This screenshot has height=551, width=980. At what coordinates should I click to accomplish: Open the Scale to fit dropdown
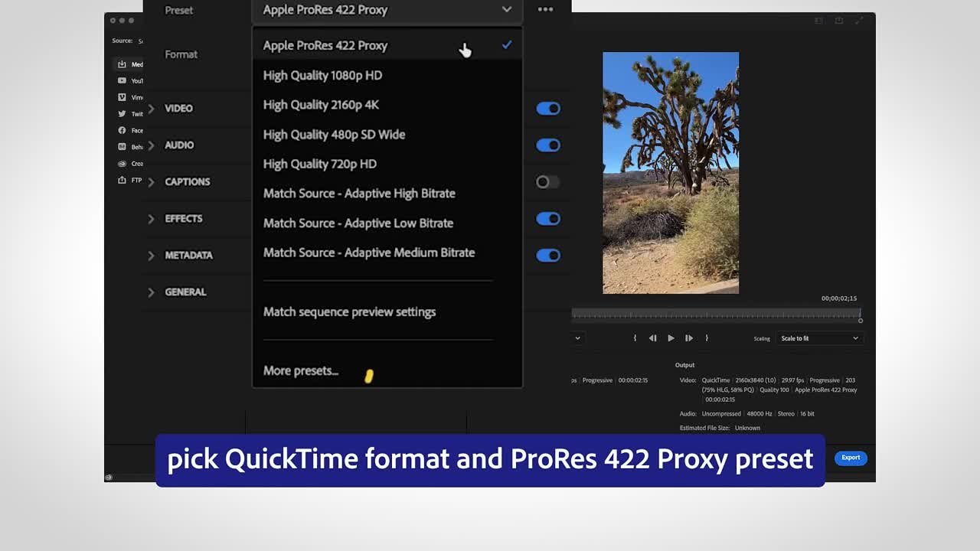819,338
